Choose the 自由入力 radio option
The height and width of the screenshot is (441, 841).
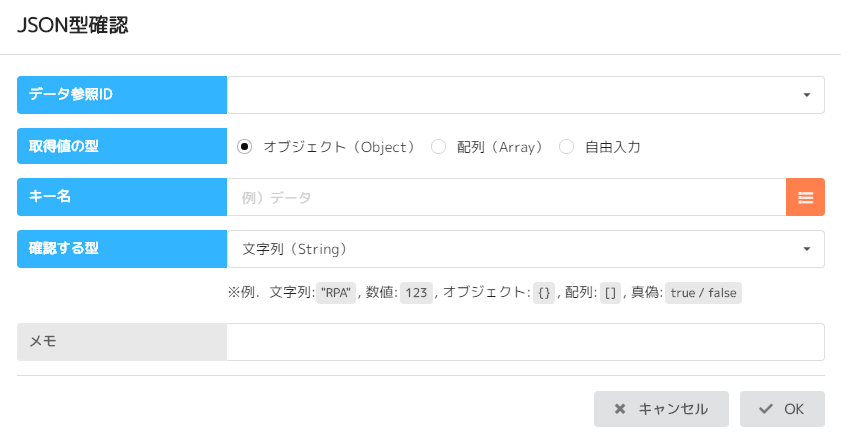[566, 147]
